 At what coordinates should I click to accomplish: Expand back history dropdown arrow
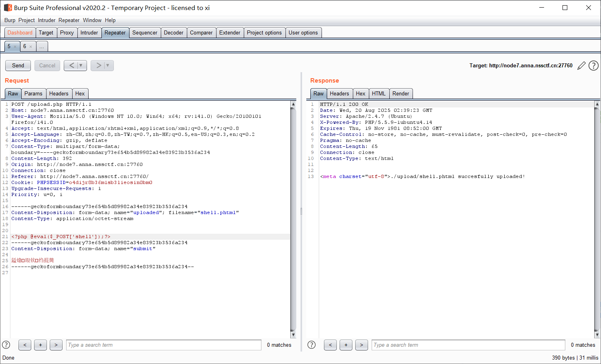click(81, 65)
